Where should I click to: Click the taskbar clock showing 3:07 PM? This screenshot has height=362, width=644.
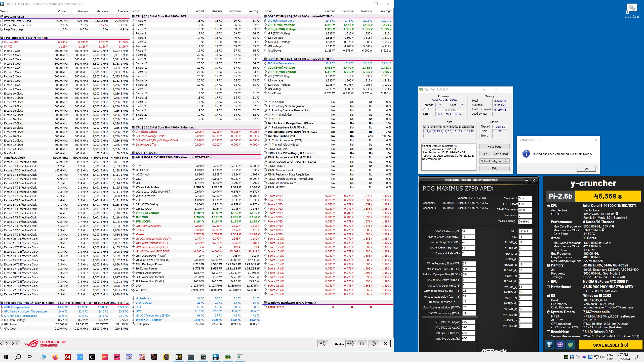tap(622, 357)
